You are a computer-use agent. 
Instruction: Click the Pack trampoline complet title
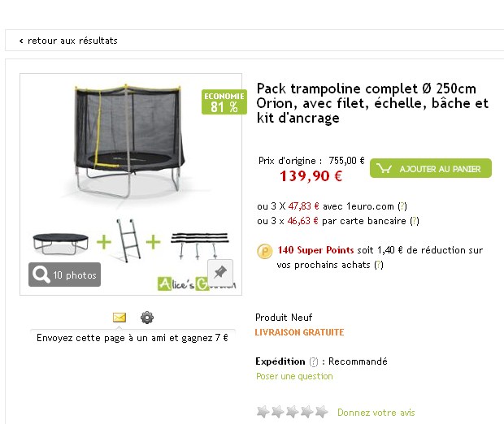tap(372, 103)
